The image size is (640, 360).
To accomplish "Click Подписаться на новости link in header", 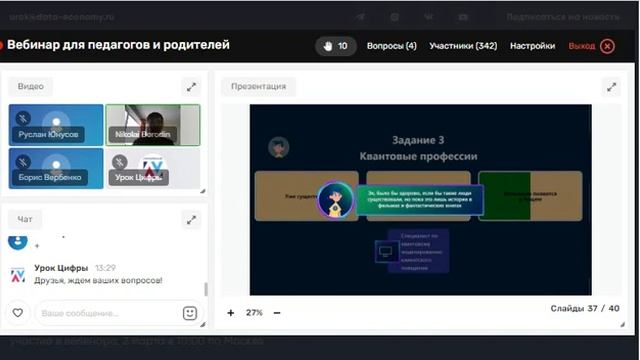I will pos(563,17).
